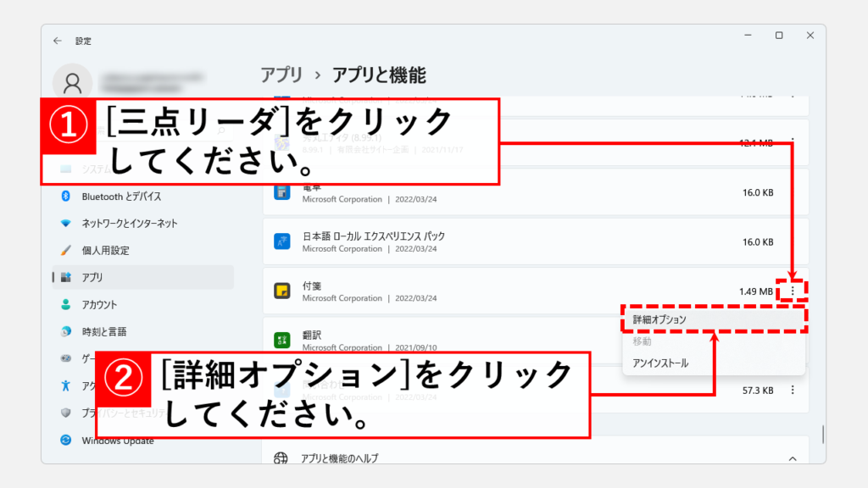Open Bluetooth とデバイス in the sidebar

click(x=121, y=197)
